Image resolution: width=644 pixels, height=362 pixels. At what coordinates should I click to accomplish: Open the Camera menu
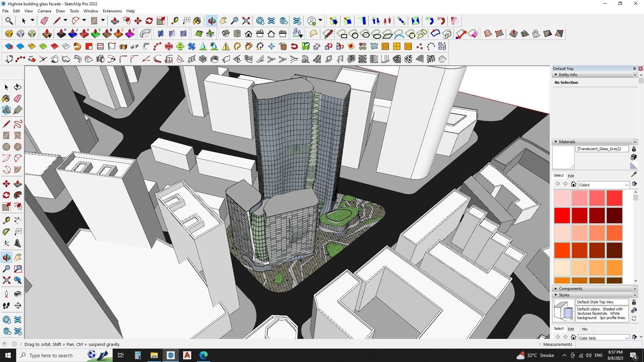click(44, 11)
